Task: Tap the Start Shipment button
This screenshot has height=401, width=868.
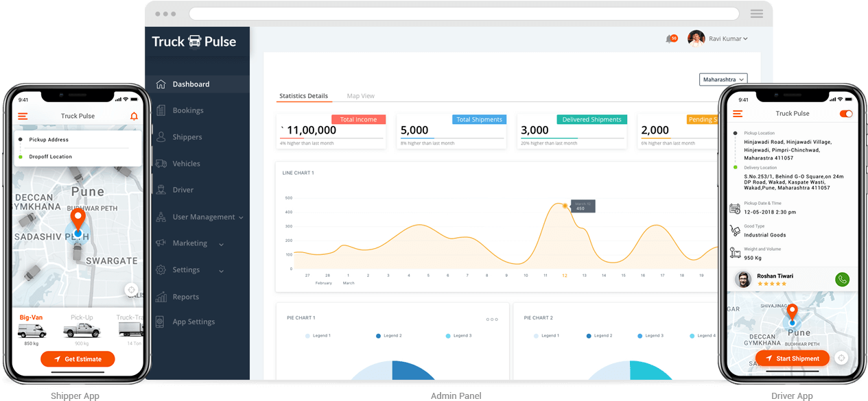Action: click(793, 358)
